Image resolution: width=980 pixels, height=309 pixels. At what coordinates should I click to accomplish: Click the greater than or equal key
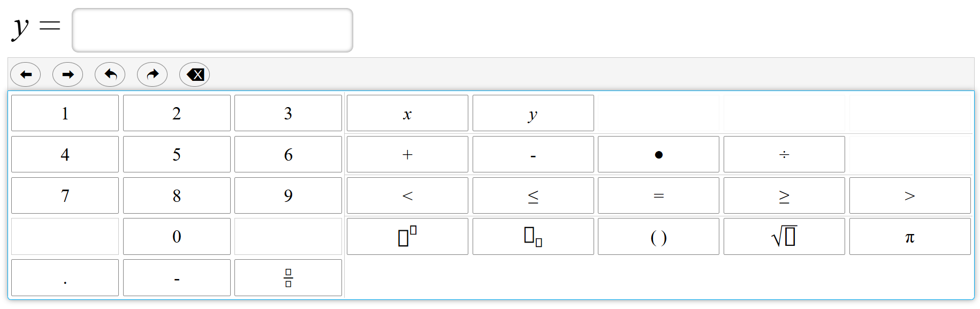click(784, 195)
